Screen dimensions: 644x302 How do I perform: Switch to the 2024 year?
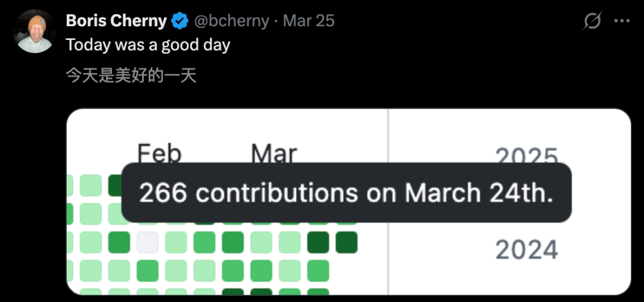click(x=527, y=249)
